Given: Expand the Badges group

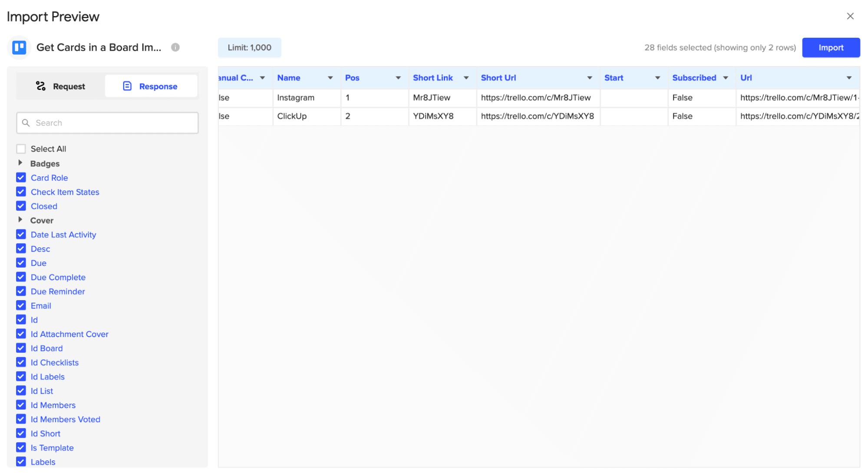Looking at the screenshot, I should (x=20, y=163).
